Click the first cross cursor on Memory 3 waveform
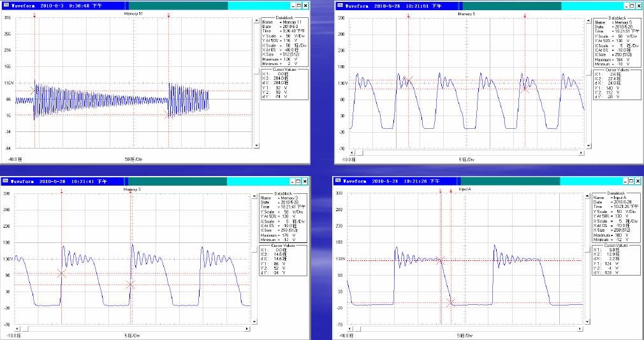 61,273
